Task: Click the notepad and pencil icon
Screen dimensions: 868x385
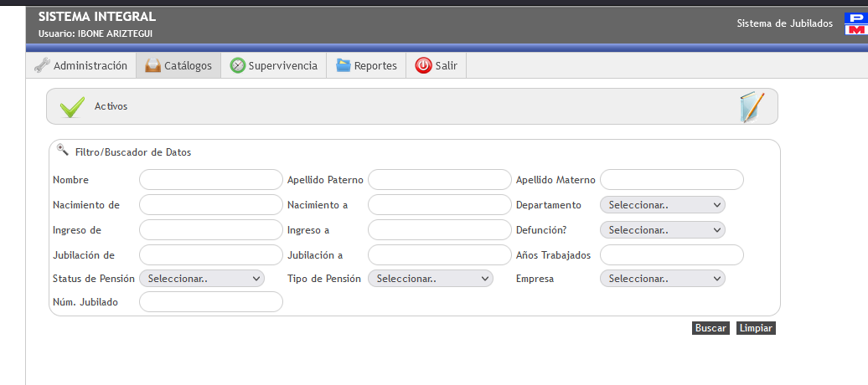Action: click(752, 107)
